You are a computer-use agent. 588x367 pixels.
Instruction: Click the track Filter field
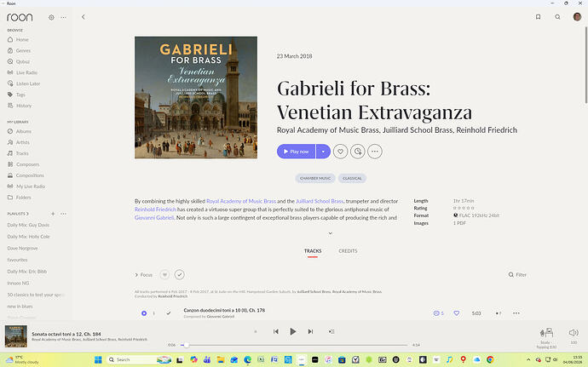pyautogui.click(x=517, y=275)
